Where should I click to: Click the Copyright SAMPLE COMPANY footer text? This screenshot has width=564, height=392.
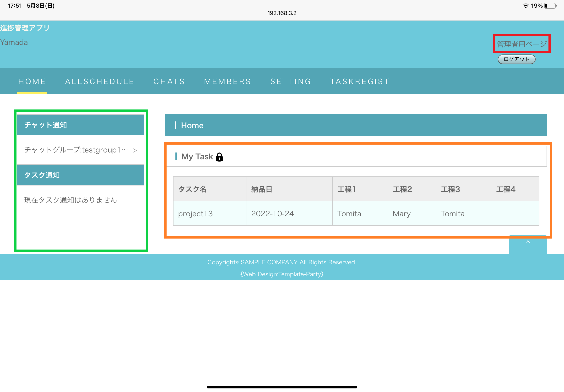tap(282, 262)
